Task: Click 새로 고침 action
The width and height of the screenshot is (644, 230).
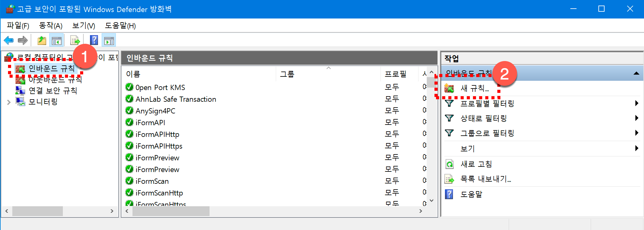Action: click(x=476, y=164)
